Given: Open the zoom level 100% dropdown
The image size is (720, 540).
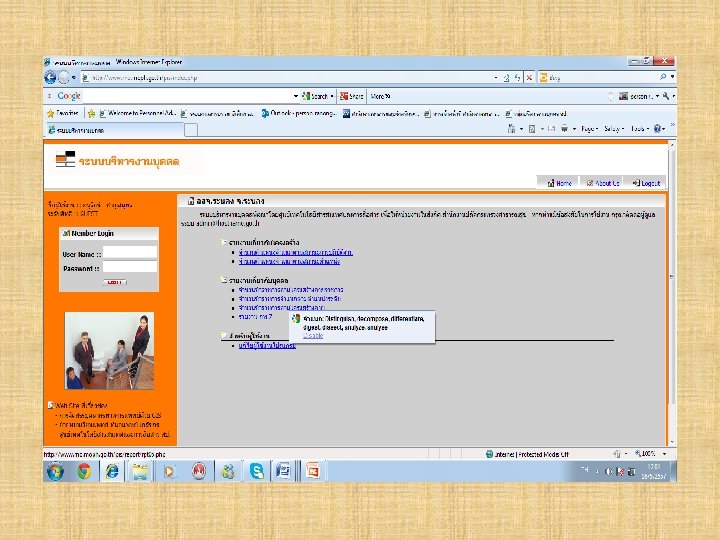Looking at the screenshot, I should (x=664, y=454).
